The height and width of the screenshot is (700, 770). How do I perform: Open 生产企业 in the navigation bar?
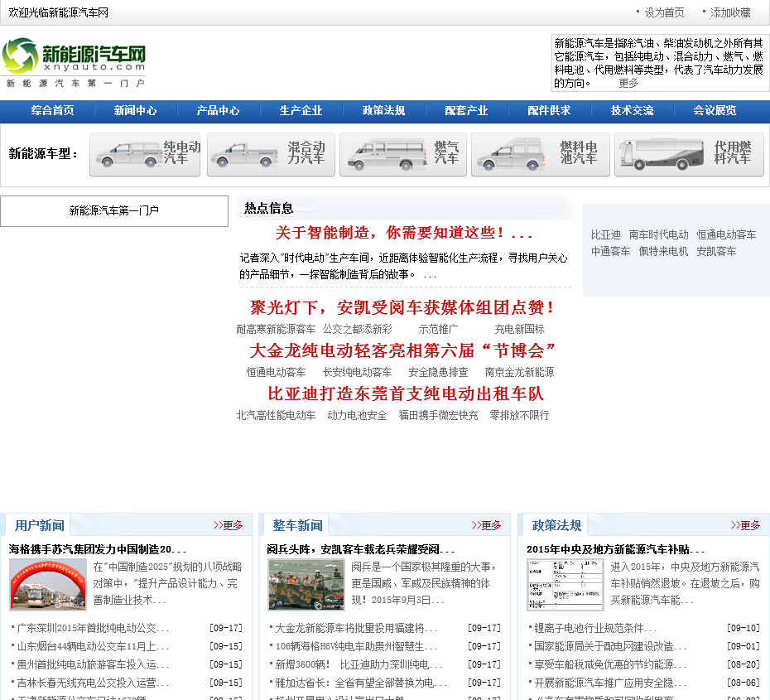(301, 110)
